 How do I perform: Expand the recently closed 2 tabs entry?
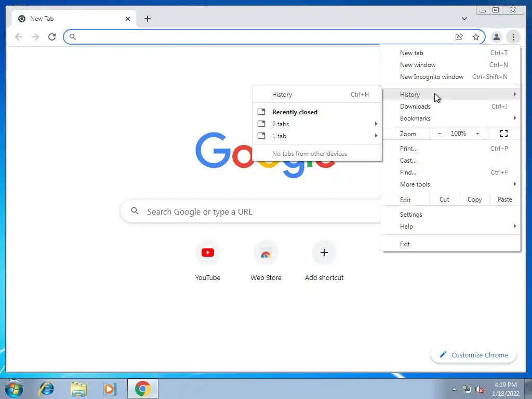pyautogui.click(x=317, y=124)
